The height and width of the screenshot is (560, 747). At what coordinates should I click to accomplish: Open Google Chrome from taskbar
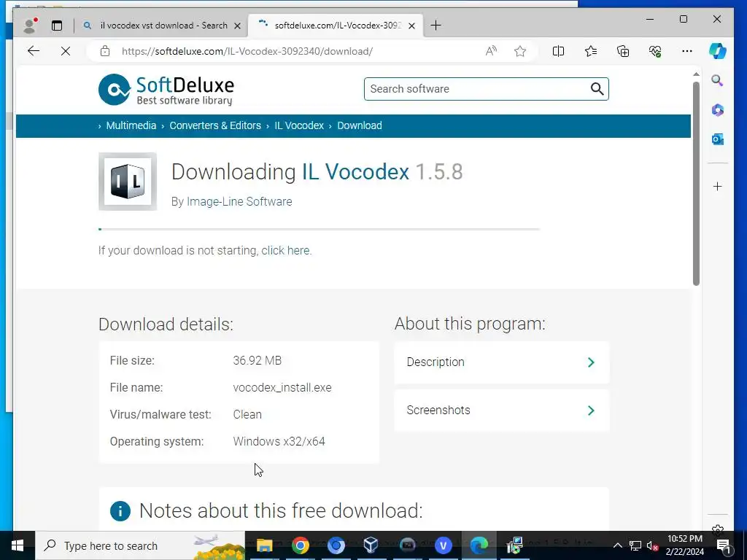(300, 545)
